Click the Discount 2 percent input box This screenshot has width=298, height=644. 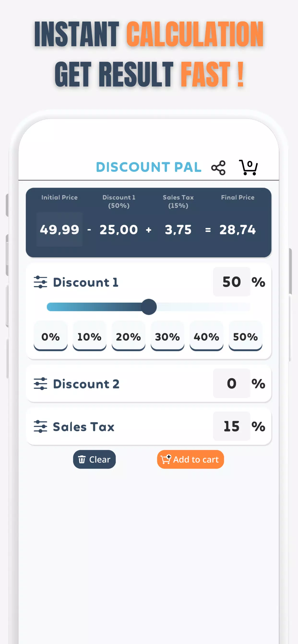pos(232,383)
